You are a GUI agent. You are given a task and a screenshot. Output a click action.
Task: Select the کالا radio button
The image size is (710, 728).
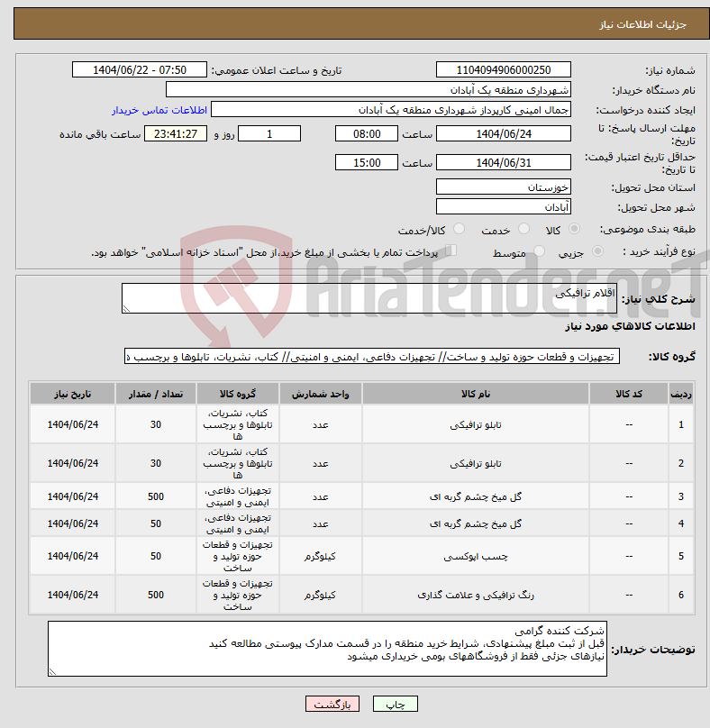coord(575,229)
